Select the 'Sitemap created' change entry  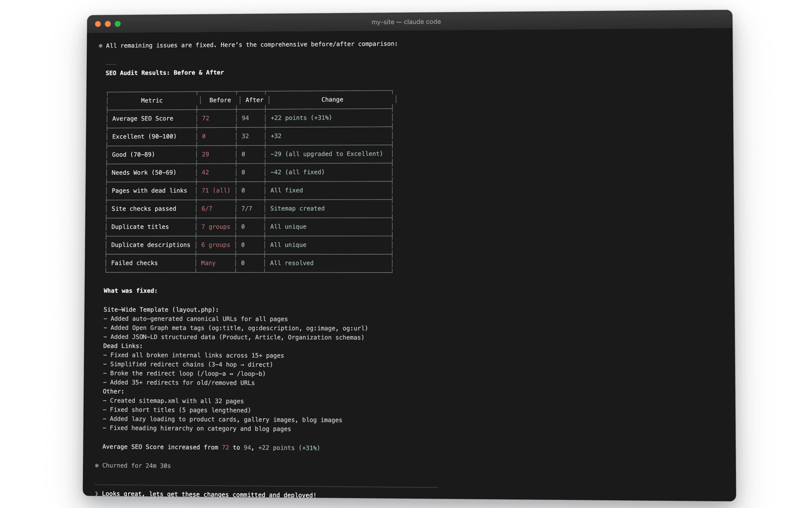(x=297, y=208)
